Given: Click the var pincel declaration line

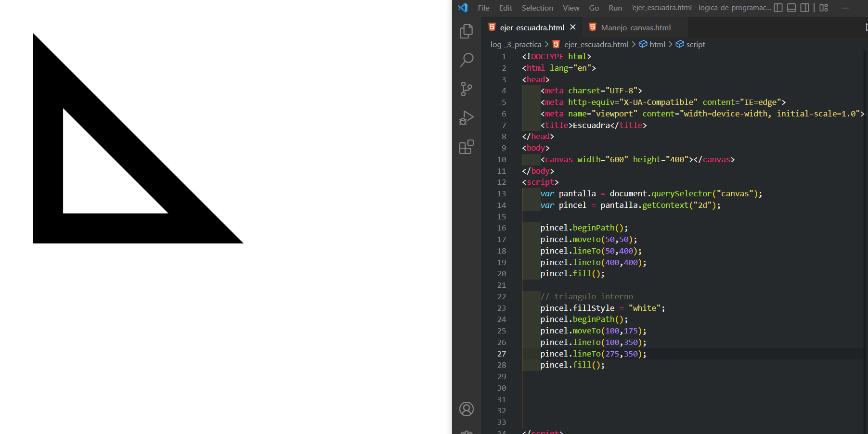Looking at the screenshot, I should (x=631, y=205).
